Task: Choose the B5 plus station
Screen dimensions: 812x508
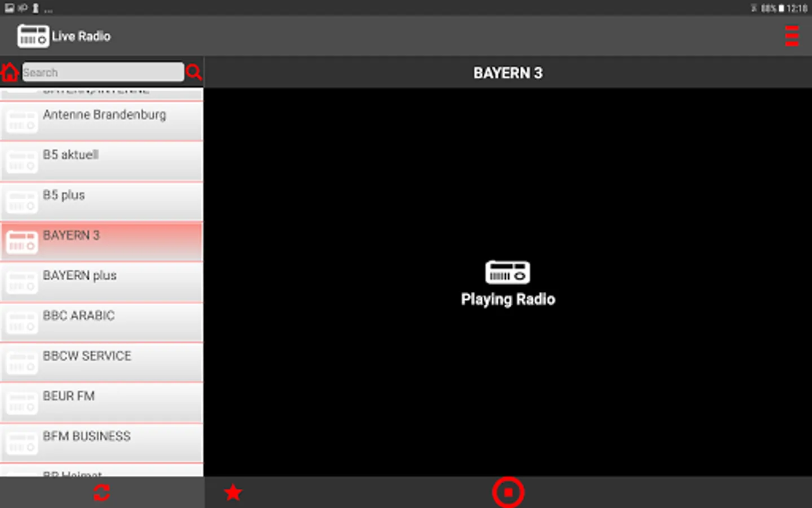Action: [101, 202]
